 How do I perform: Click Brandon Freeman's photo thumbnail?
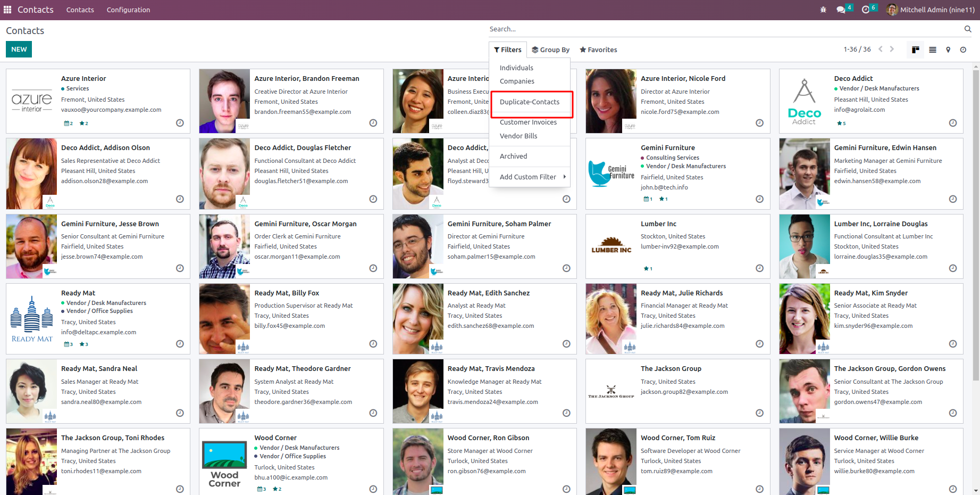224,101
